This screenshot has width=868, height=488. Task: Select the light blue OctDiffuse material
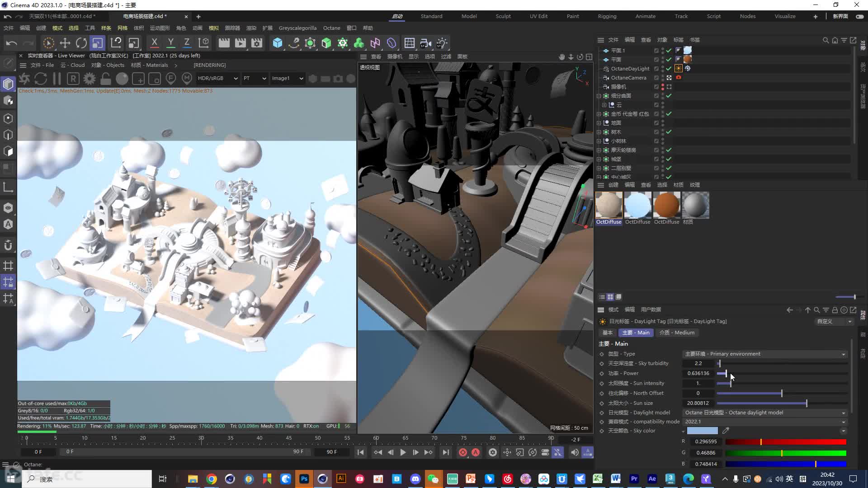[637, 205]
